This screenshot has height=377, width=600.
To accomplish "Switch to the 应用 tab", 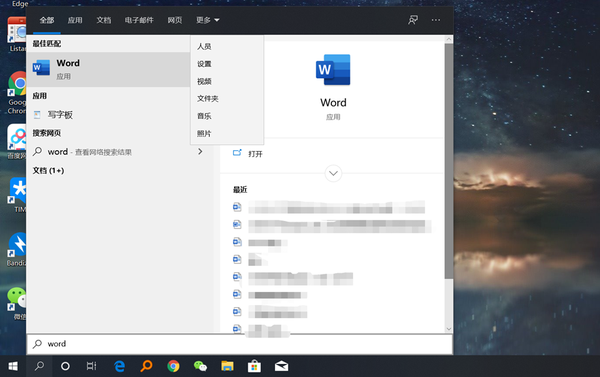I will pyautogui.click(x=75, y=20).
